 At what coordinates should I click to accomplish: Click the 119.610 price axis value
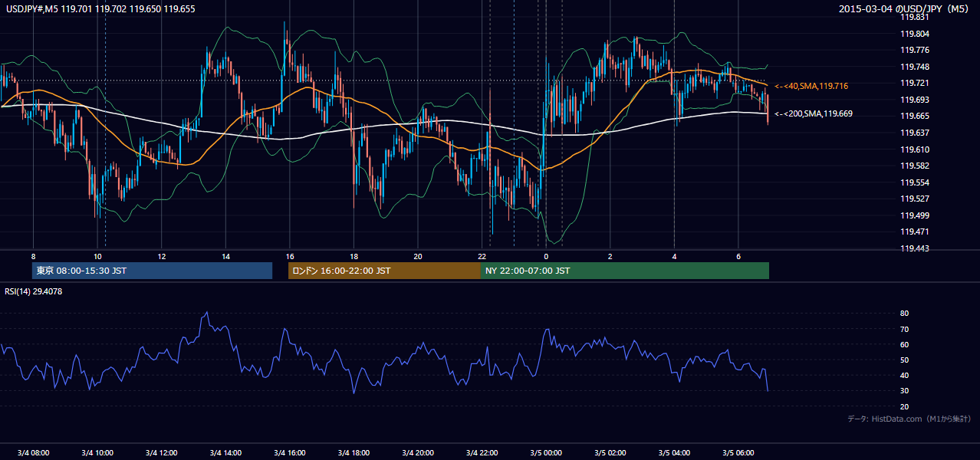915,149
